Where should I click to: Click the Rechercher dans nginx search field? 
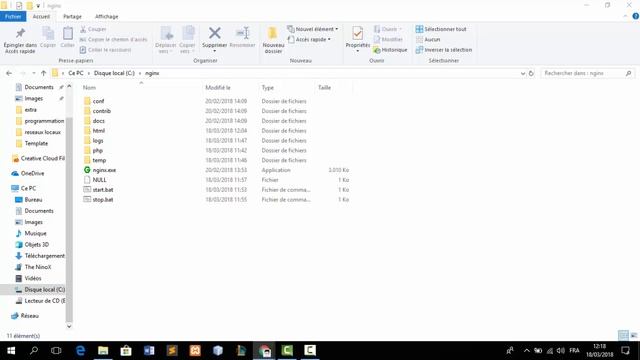pyautogui.click(x=587, y=73)
